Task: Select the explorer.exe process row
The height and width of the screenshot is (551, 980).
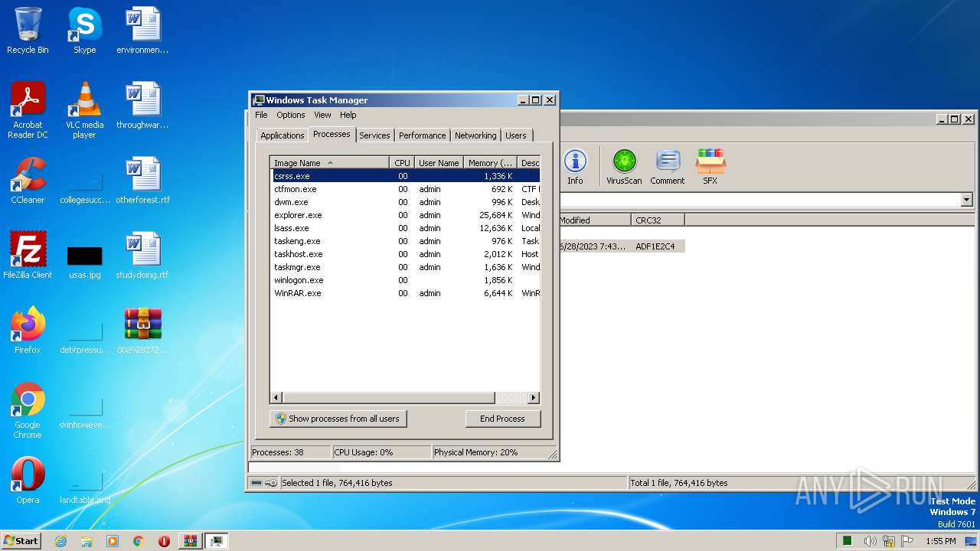Action: tap(405, 215)
